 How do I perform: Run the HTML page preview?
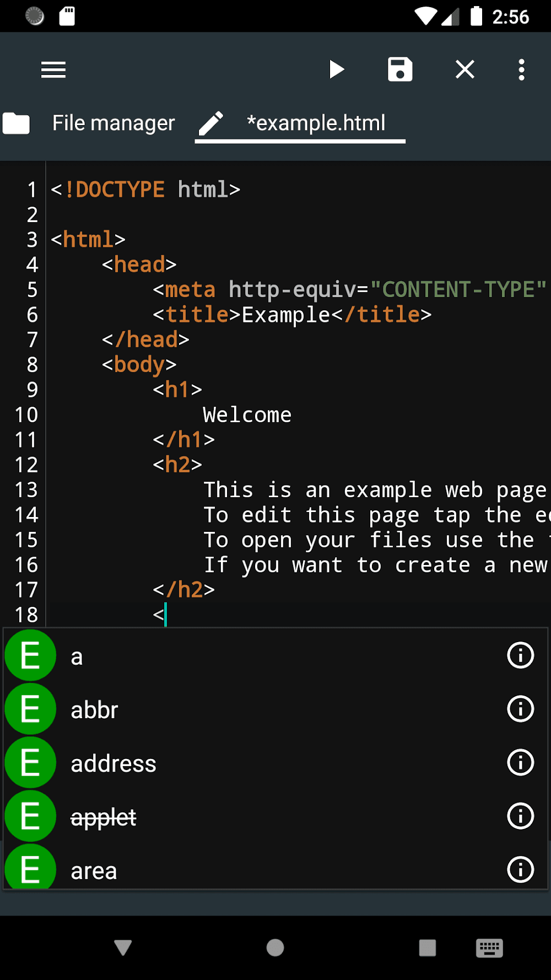[x=337, y=69]
